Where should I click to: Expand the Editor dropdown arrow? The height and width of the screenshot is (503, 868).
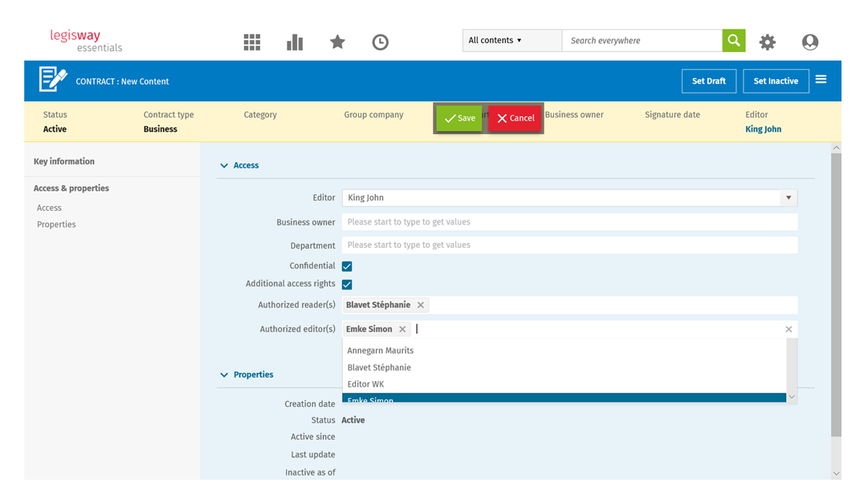click(x=789, y=198)
